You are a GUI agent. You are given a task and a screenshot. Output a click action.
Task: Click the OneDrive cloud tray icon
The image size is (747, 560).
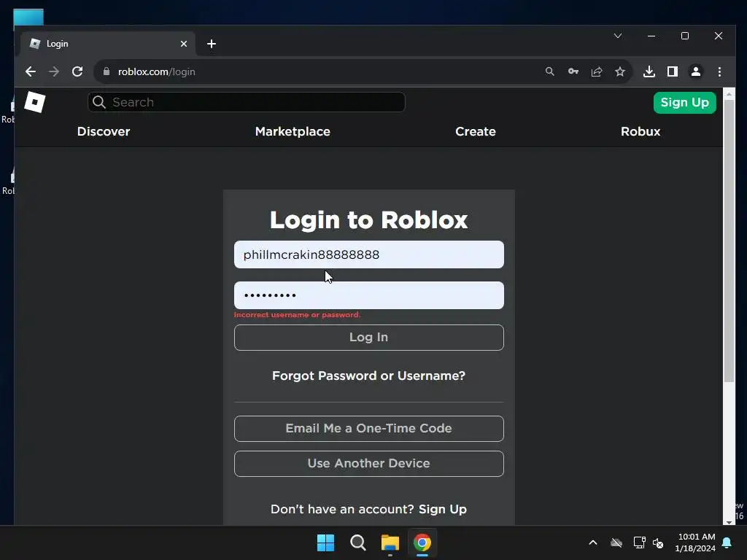click(x=616, y=542)
